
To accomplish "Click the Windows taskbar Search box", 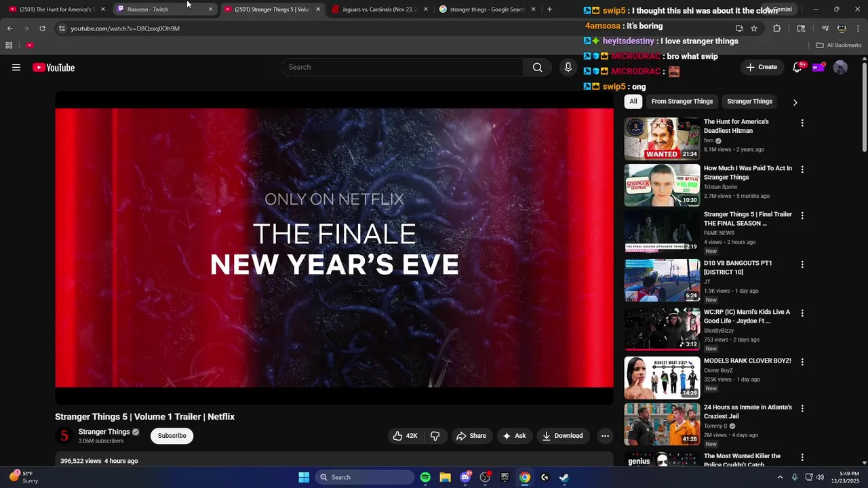I will [365, 477].
